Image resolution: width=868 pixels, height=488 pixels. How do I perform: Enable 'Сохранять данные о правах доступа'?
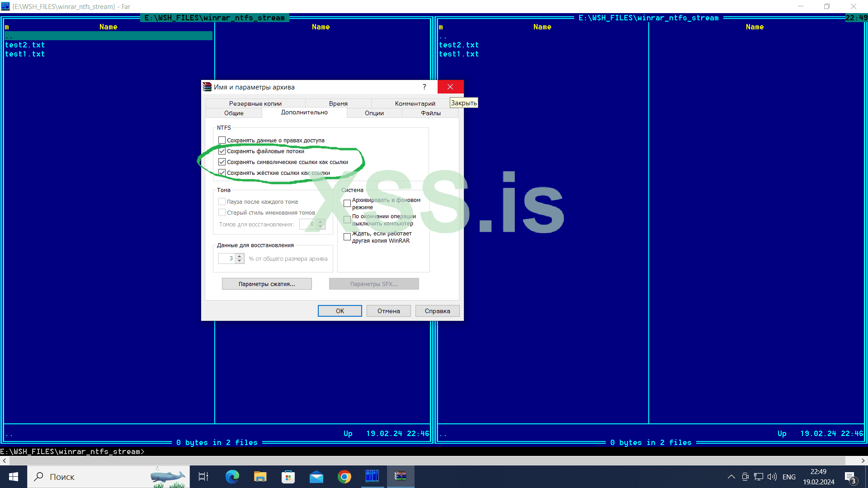click(x=222, y=140)
